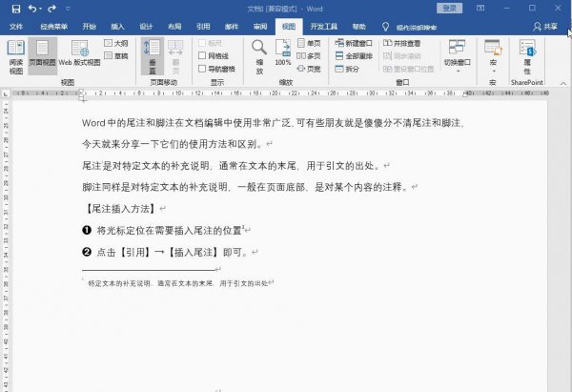Click 同步滚动 synchronous scrolling
The height and width of the screenshot is (392, 572).
point(402,56)
